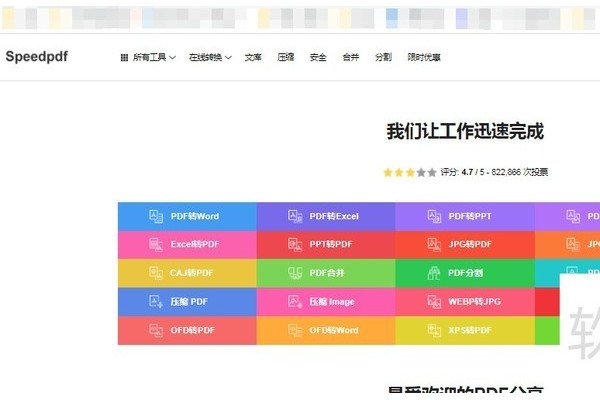Click the PDF转Word tile icon

pos(156,216)
